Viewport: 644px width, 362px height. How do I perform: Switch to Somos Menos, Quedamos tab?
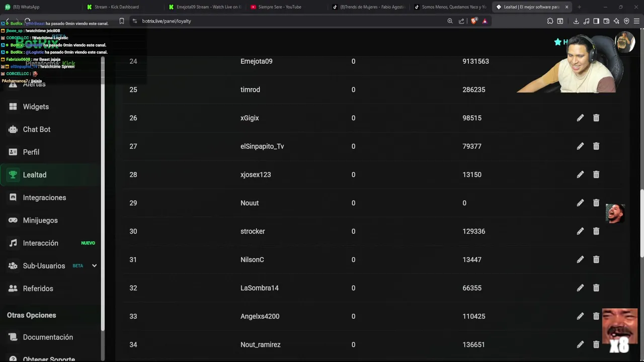click(x=450, y=7)
